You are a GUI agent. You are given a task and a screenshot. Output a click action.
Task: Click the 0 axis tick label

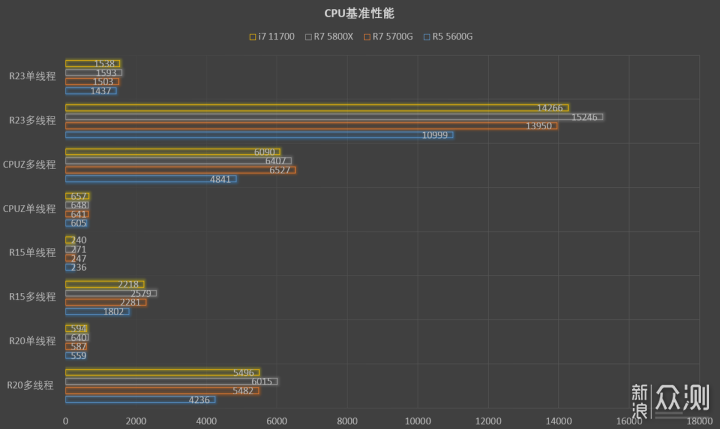click(x=65, y=421)
